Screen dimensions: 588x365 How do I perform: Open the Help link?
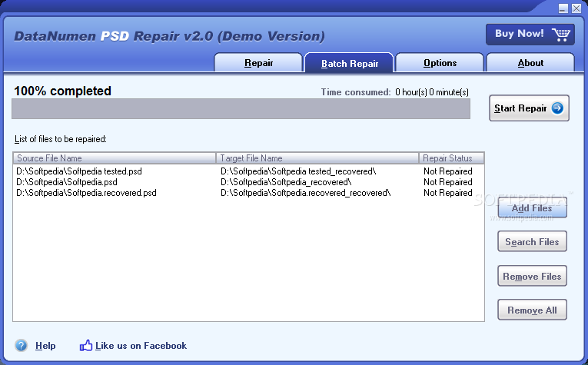(x=45, y=346)
